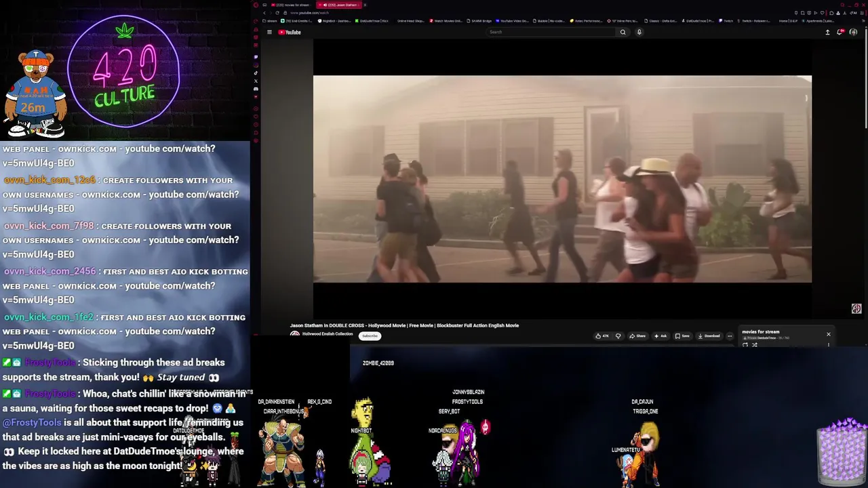Open the Nightbot Dashboard bookmark
This screenshot has width=868, height=488.
(x=334, y=21)
